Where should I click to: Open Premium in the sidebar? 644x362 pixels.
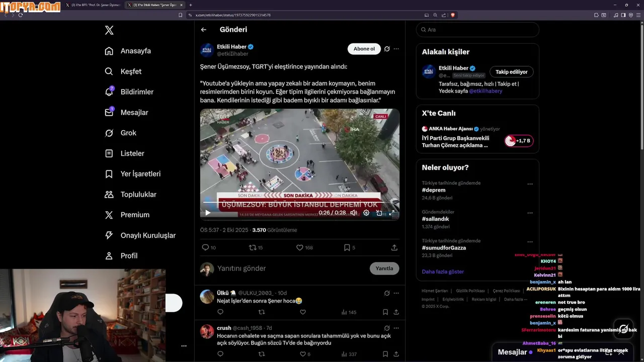[x=127, y=215]
